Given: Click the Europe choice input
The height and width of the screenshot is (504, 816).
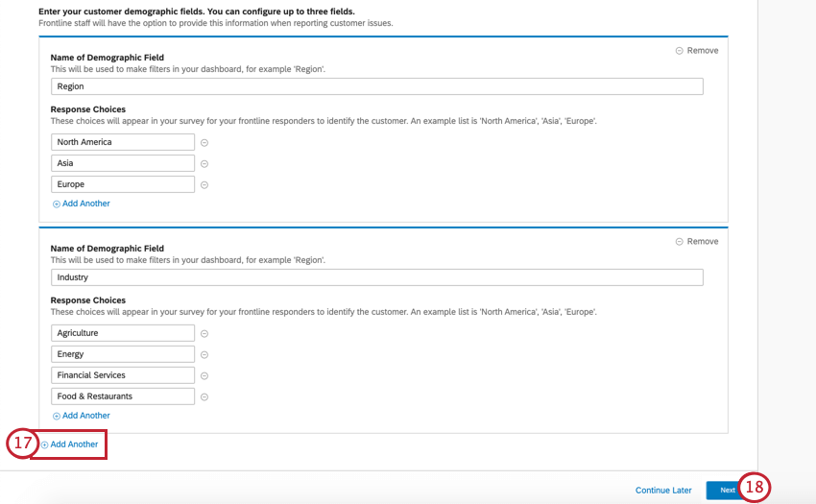Looking at the screenshot, I should [123, 184].
